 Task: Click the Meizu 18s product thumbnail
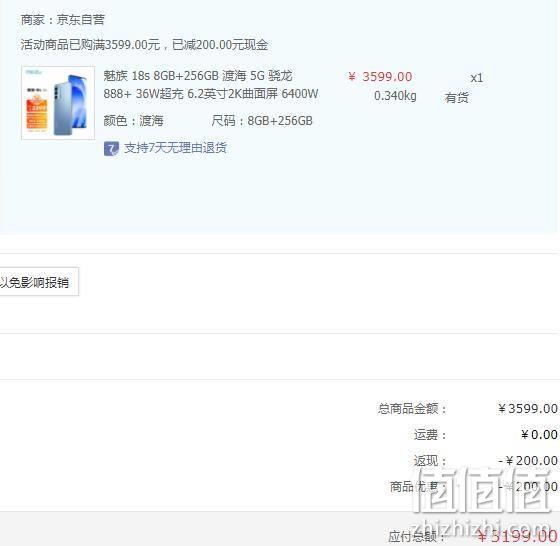58,103
